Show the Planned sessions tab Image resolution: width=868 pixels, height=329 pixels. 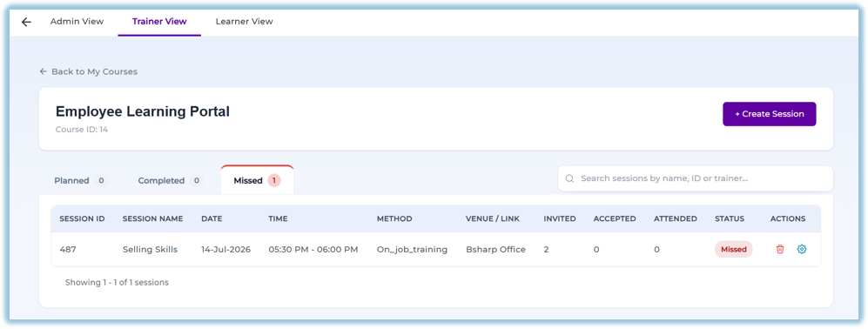point(80,180)
